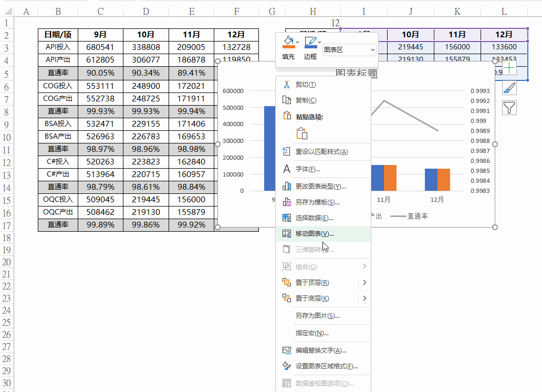The height and width of the screenshot is (392, 542).
Task: Open the Chart Styles brush button
Action: (509, 88)
